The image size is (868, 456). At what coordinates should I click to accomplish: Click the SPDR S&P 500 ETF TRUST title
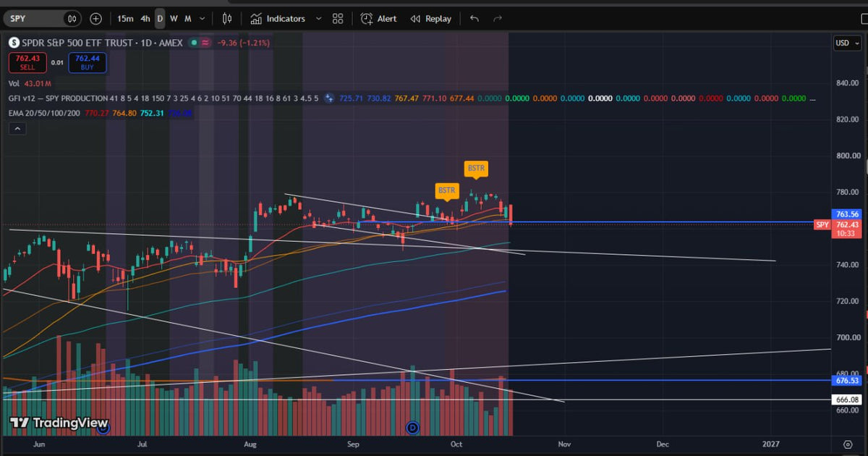pos(77,43)
